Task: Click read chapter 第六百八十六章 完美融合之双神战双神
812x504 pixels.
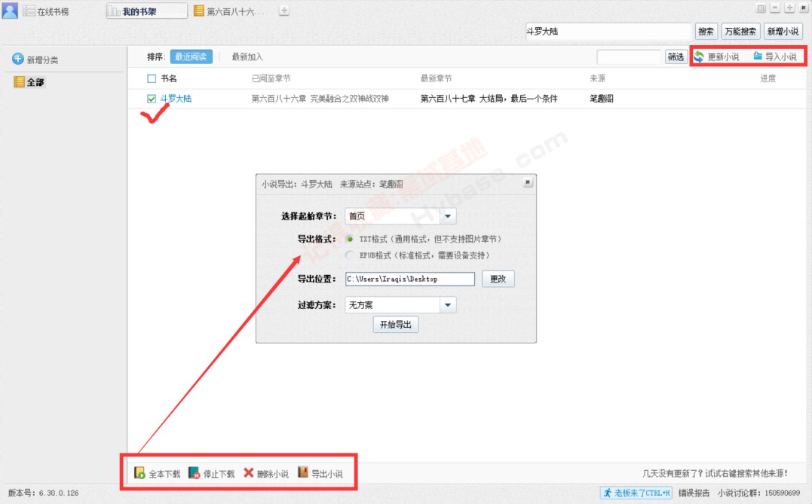Action: coord(320,99)
